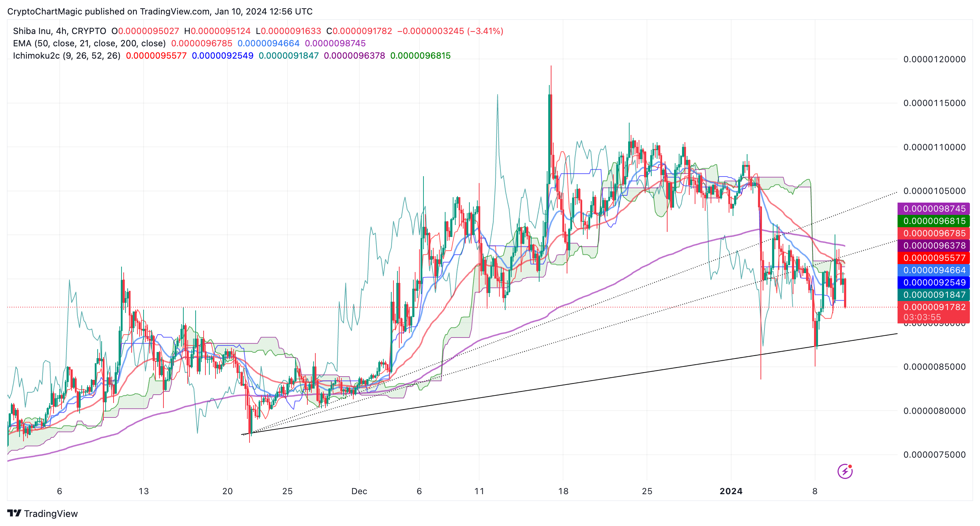
Task: Click the 2024 date label on time axis
Action: click(x=731, y=491)
